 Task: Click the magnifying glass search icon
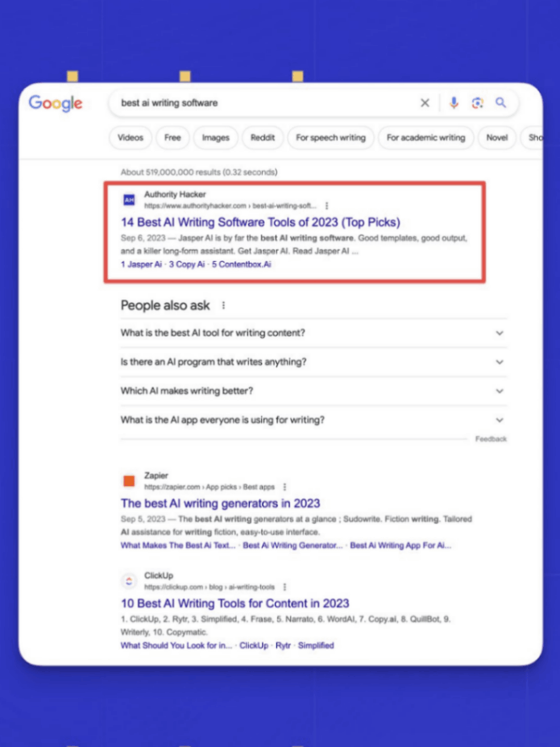500,103
